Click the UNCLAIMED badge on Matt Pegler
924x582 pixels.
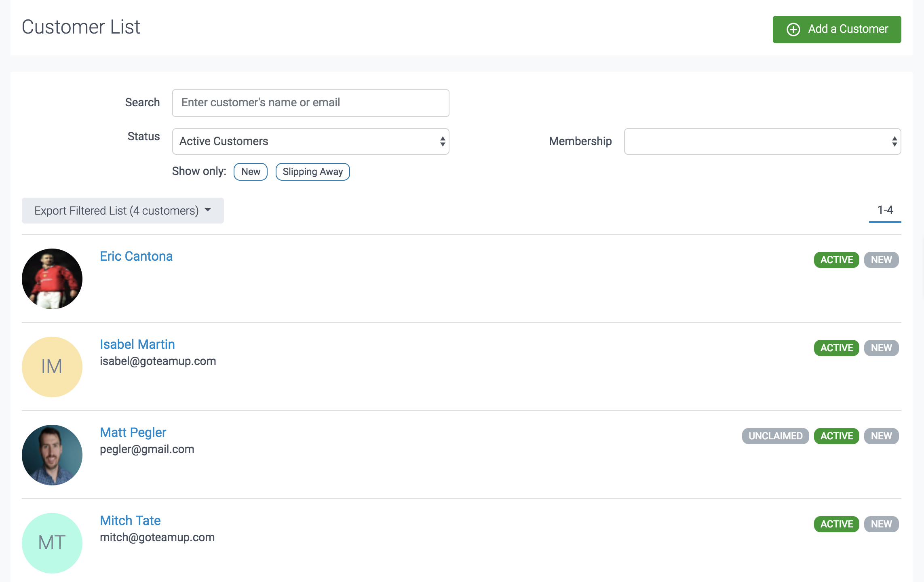pyautogui.click(x=775, y=436)
